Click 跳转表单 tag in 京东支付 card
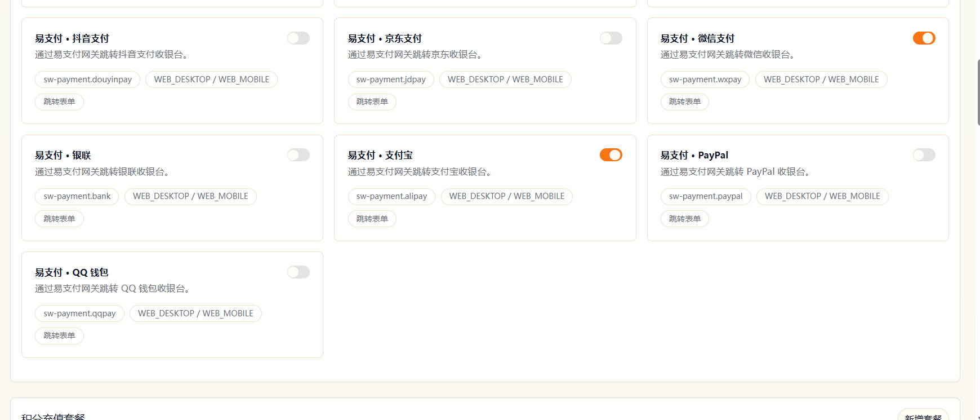Image resolution: width=980 pixels, height=420 pixels. pos(372,102)
